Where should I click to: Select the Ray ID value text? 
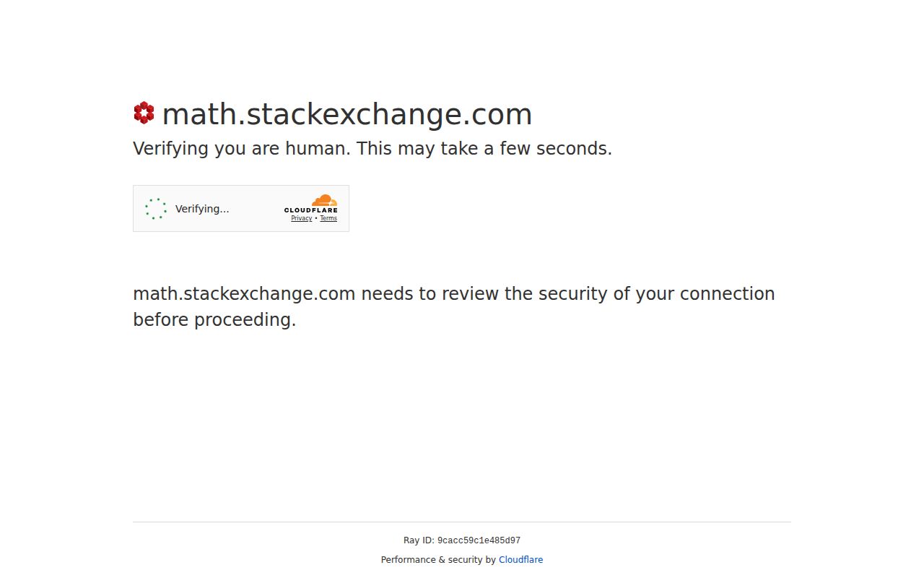pyautogui.click(x=479, y=540)
